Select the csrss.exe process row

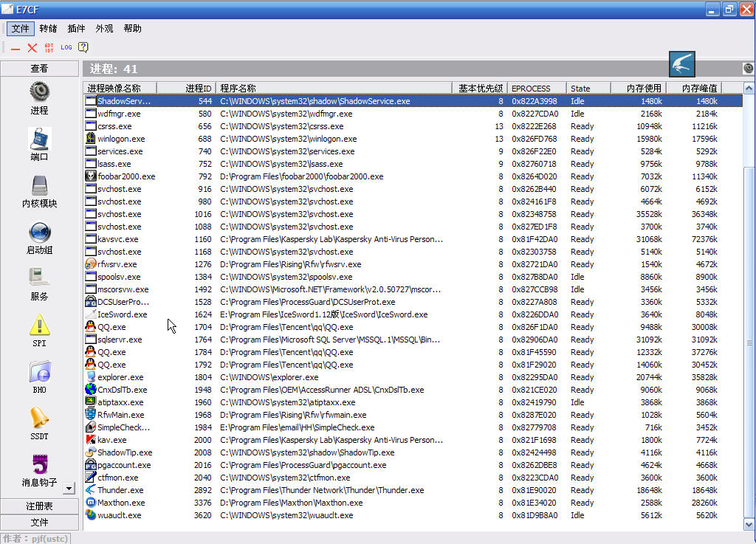(413, 126)
